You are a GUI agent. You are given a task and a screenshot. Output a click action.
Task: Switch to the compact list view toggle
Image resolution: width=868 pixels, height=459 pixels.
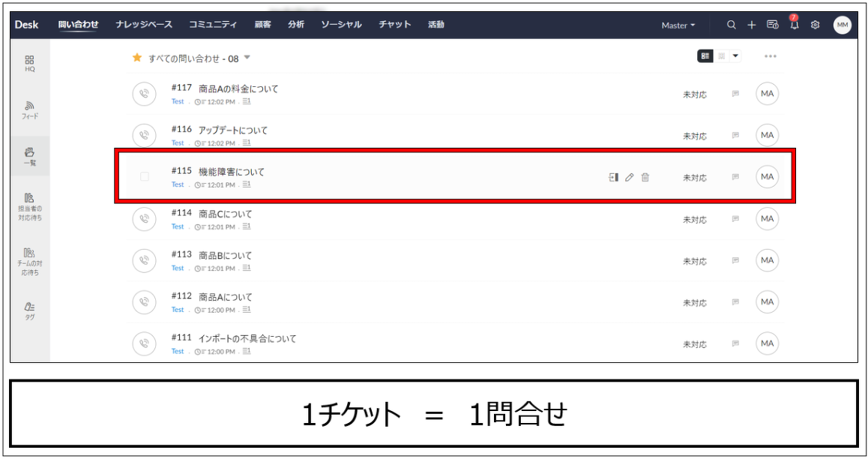click(721, 56)
